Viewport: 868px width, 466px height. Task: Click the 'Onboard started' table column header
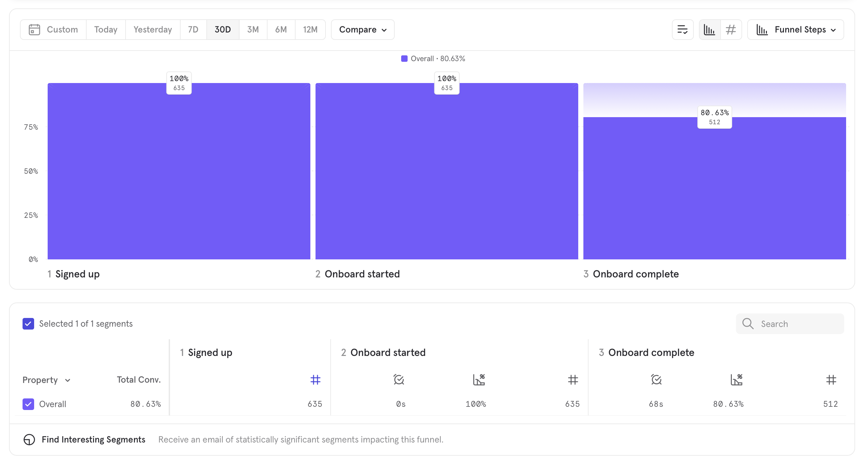coord(383,352)
